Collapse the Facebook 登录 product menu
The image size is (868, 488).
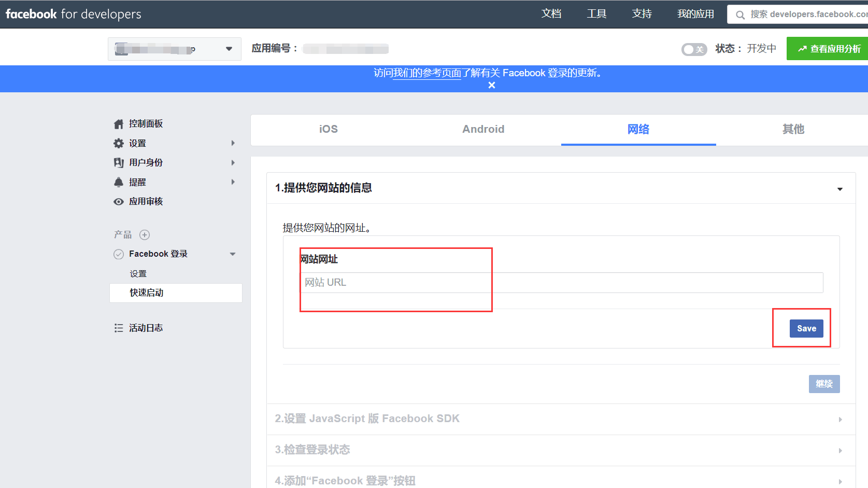point(233,254)
